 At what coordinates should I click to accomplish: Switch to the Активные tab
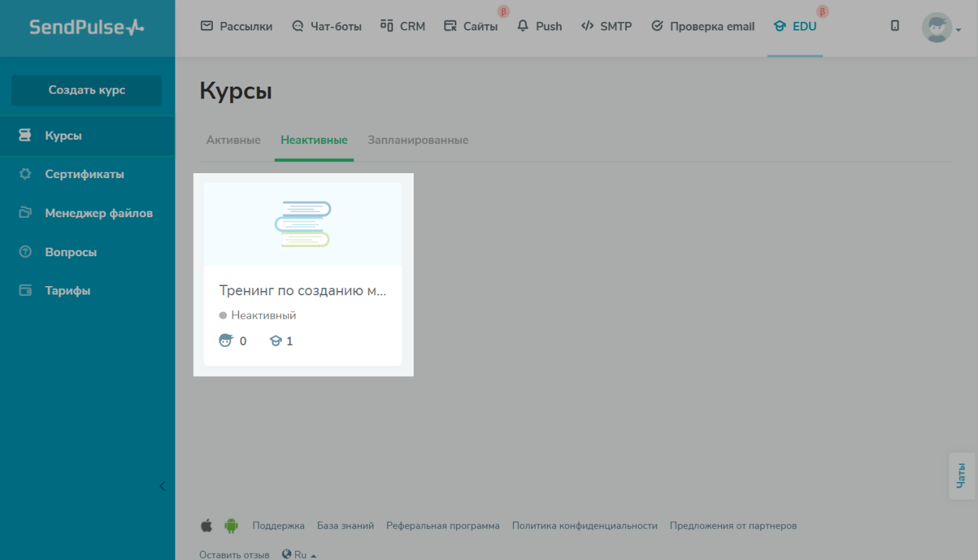tap(233, 140)
